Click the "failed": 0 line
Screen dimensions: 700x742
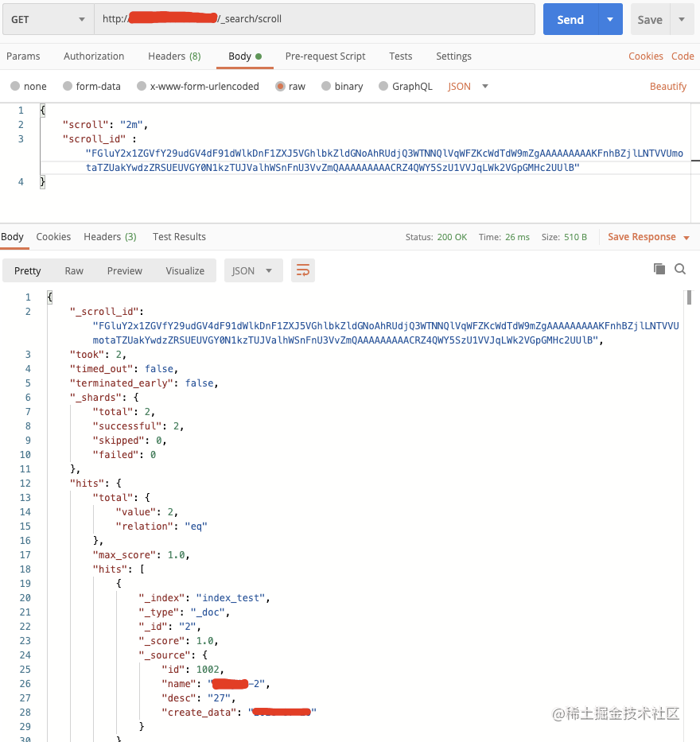tap(124, 455)
